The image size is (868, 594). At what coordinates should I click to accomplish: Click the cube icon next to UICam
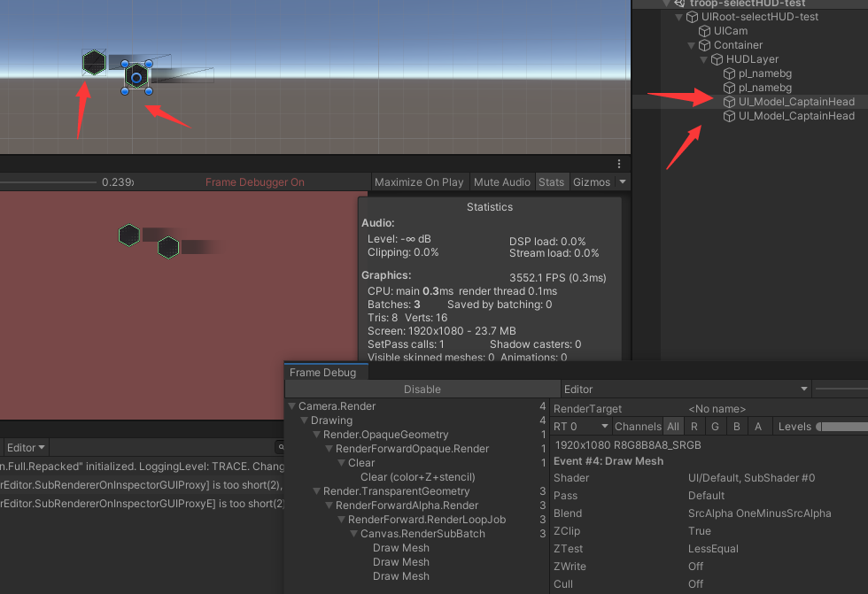(x=705, y=31)
